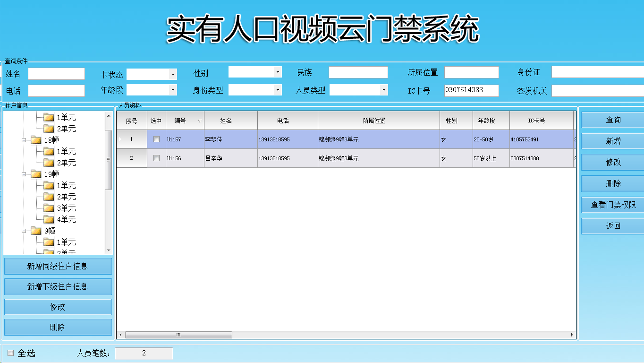Click the cell U1157
Screen dimensions: 644x363
tap(185, 139)
